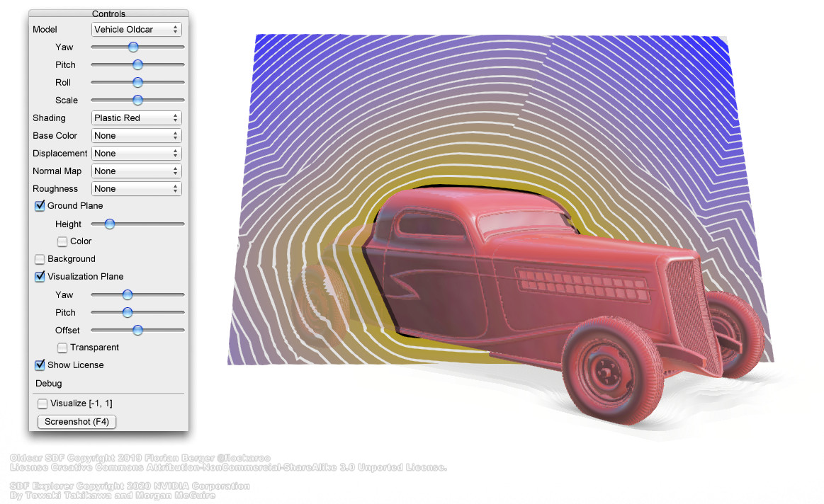Uncheck the Ground Plane checkbox
The image size is (824, 504).
pyautogui.click(x=40, y=206)
